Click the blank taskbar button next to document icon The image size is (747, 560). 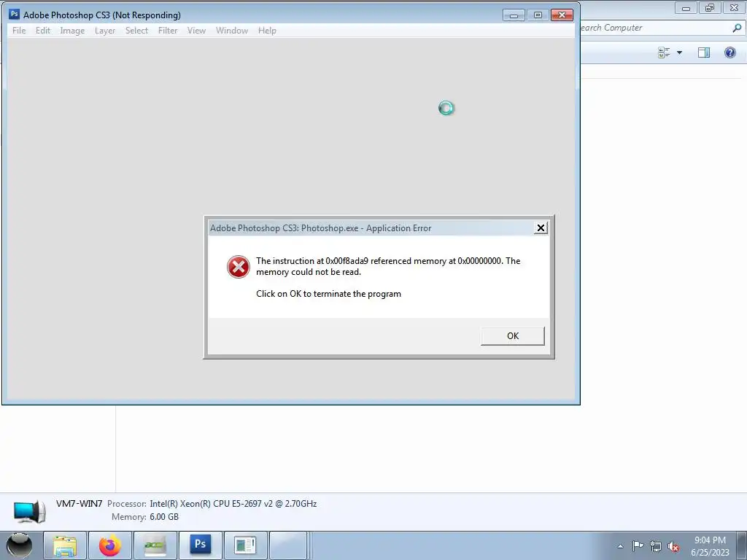point(287,545)
